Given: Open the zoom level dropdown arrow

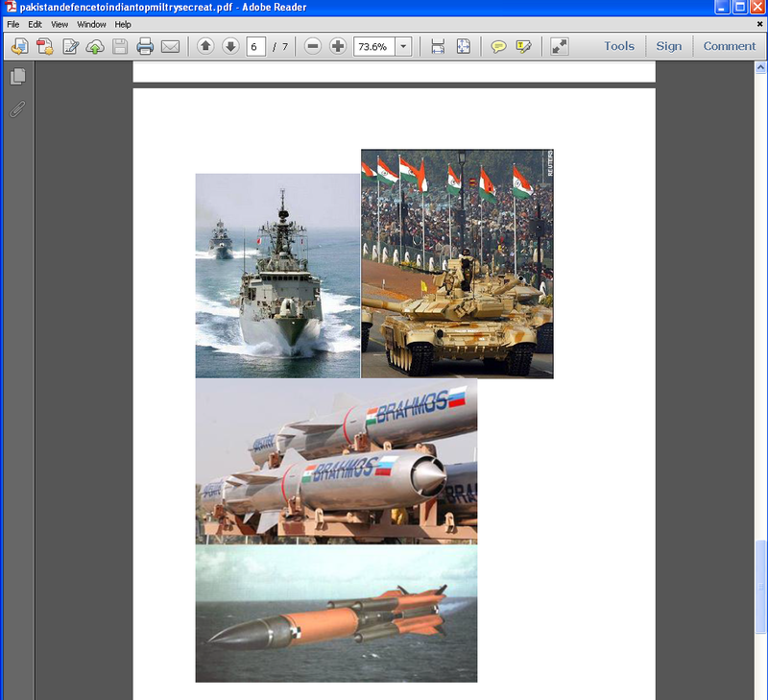Looking at the screenshot, I should click(403, 46).
